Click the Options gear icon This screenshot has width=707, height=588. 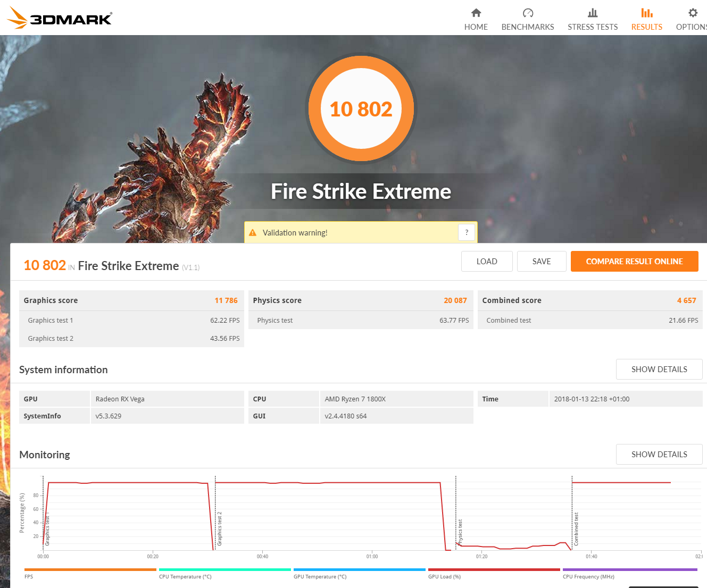[693, 13]
